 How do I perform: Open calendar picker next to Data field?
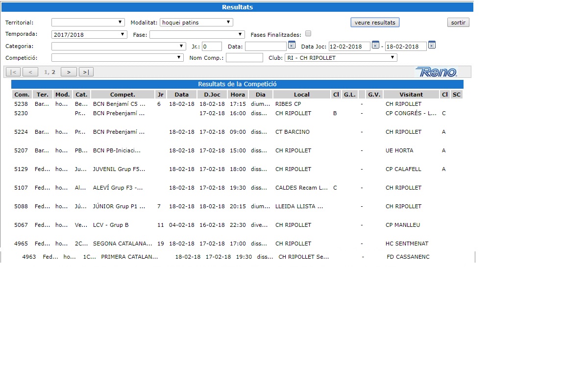pyautogui.click(x=292, y=45)
